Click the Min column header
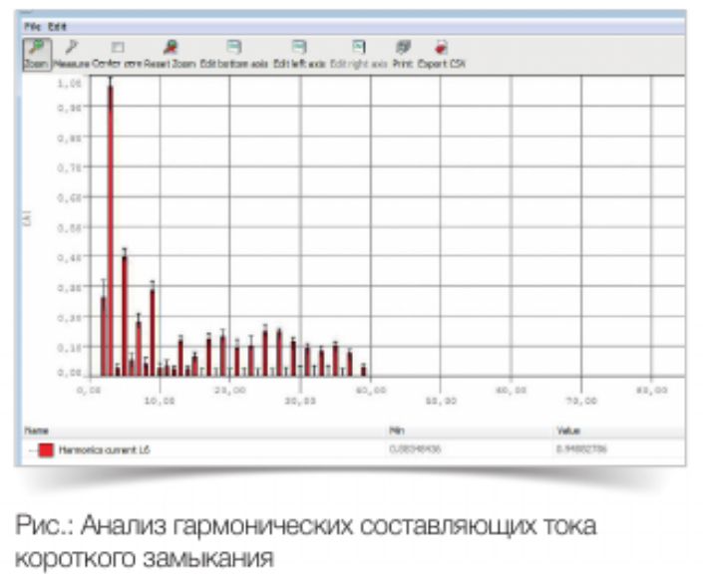 pyautogui.click(x=396, y=431)
